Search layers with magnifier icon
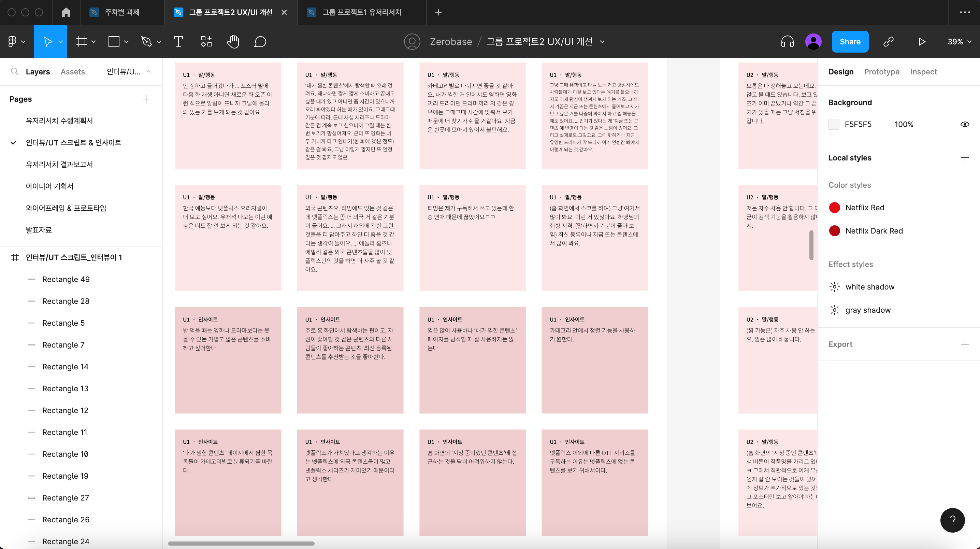This screenshot has height=549, width=980. 14,72
